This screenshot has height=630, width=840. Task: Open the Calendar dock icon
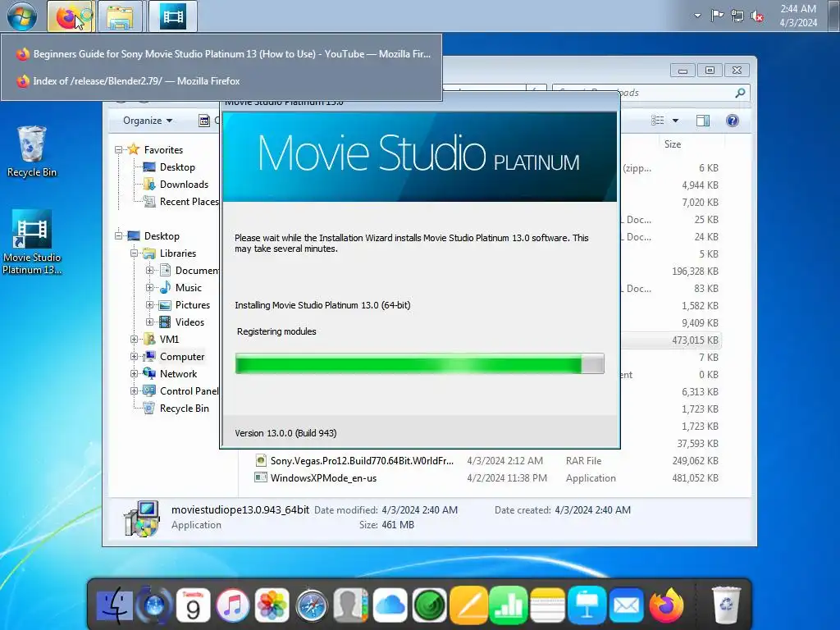pos(193,606)
